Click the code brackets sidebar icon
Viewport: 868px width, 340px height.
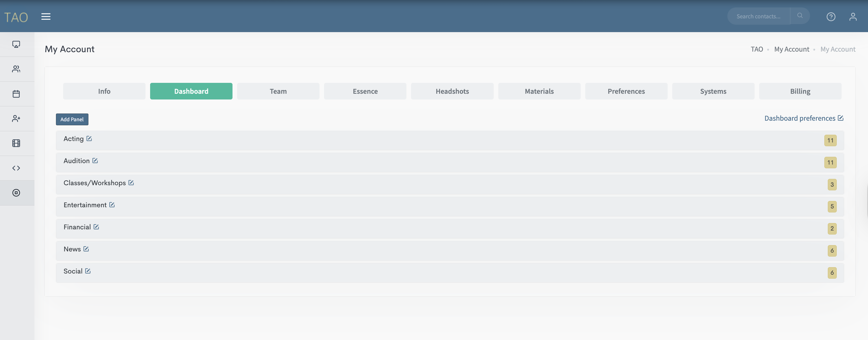point(16,168)
